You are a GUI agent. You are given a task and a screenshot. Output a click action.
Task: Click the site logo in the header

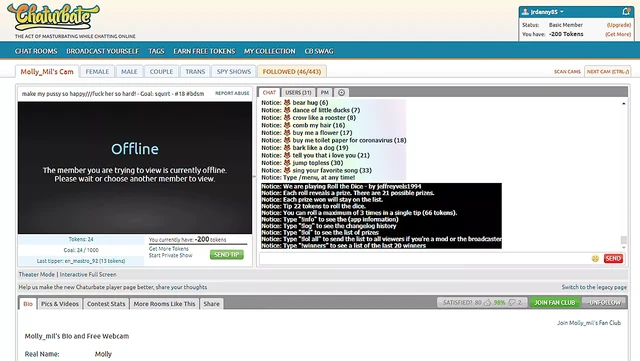pyautogui.click(x=53, y=17)
